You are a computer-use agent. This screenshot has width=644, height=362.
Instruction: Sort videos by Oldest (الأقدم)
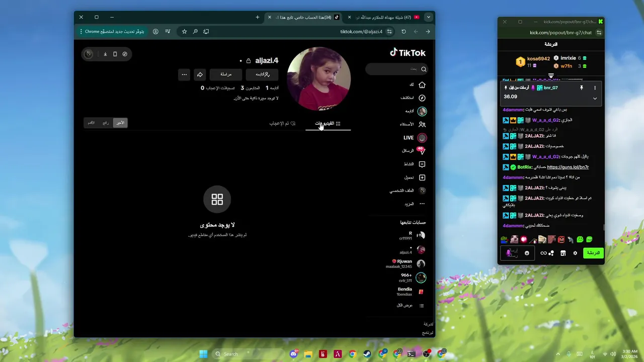pos(91,123)
